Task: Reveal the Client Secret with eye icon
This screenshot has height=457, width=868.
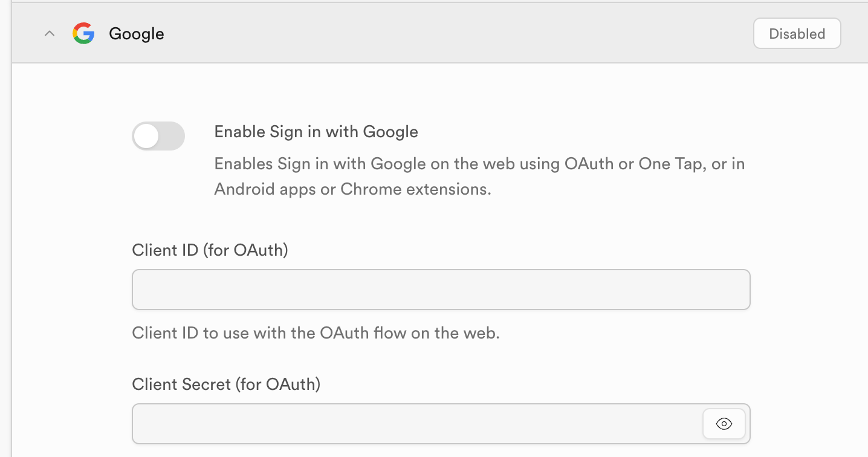Action: [x=724, y=424]
